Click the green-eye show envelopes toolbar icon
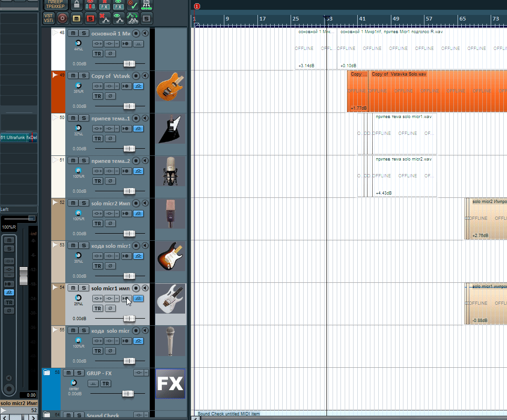The width and height of the screenshot is (507, 420). (x=118, y=19)
